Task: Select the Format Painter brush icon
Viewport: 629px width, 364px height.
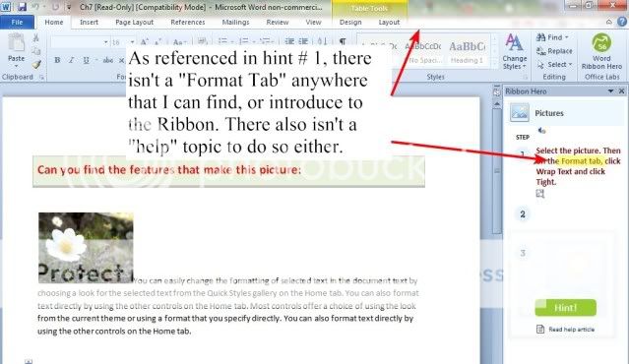Action: click(x=36, y=64)
